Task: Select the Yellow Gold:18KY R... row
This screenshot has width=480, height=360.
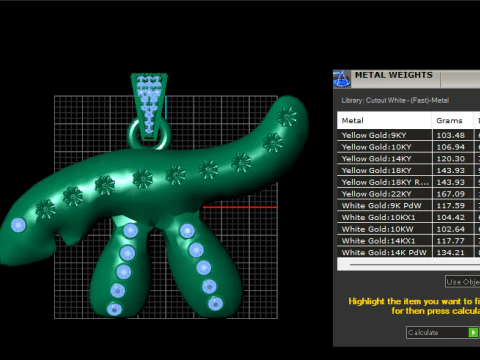Action: 408,182
